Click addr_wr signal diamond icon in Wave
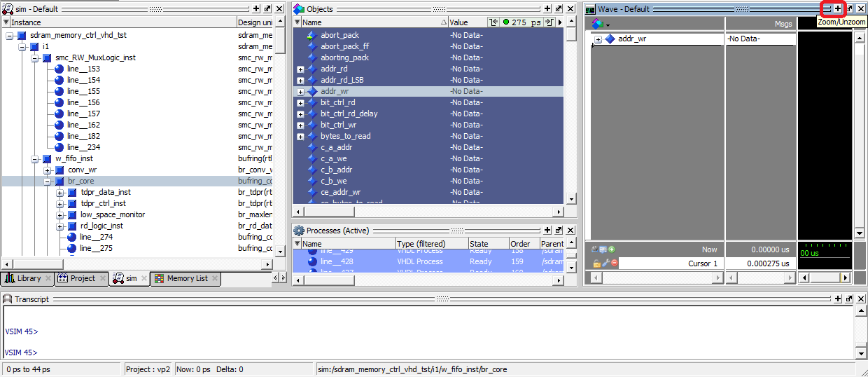The image size is (868, 377). point(610,39)
